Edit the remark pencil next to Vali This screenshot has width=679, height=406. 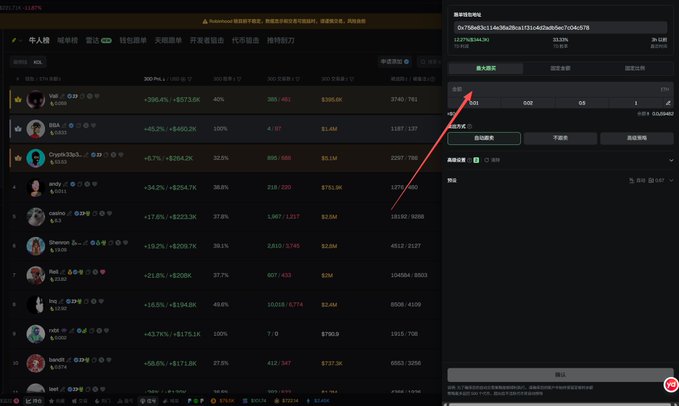[x=63, y=96]
